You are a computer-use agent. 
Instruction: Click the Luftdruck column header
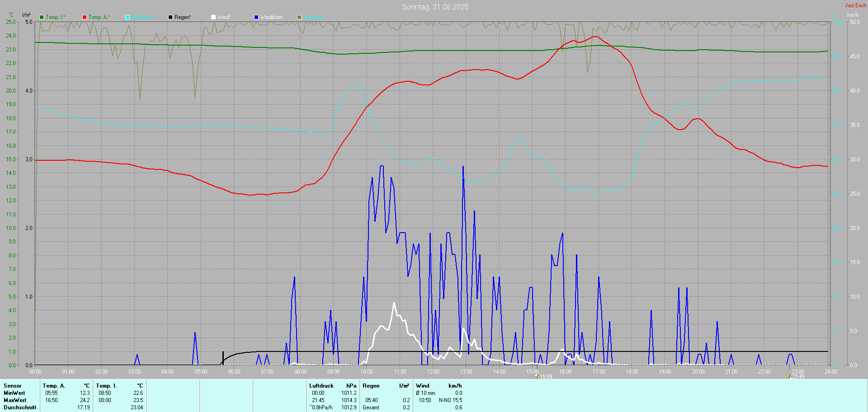[321, 386]
